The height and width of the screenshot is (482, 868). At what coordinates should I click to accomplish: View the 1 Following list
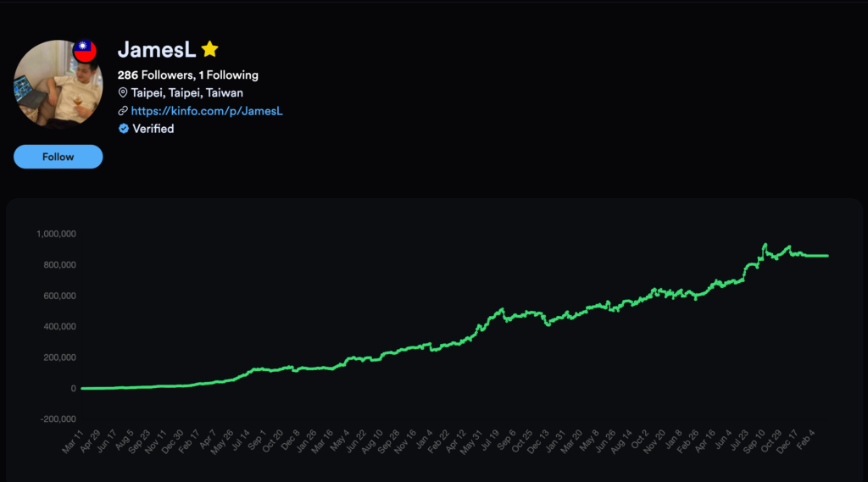tap(229, 75)
